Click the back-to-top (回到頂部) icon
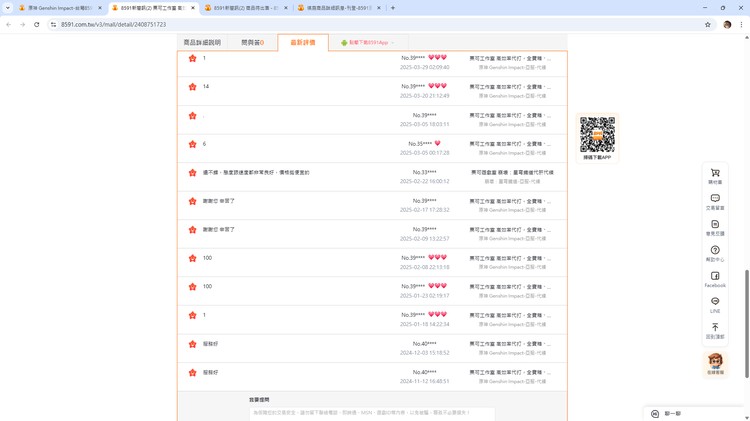The image size is (750, 421). coord(715,330)
